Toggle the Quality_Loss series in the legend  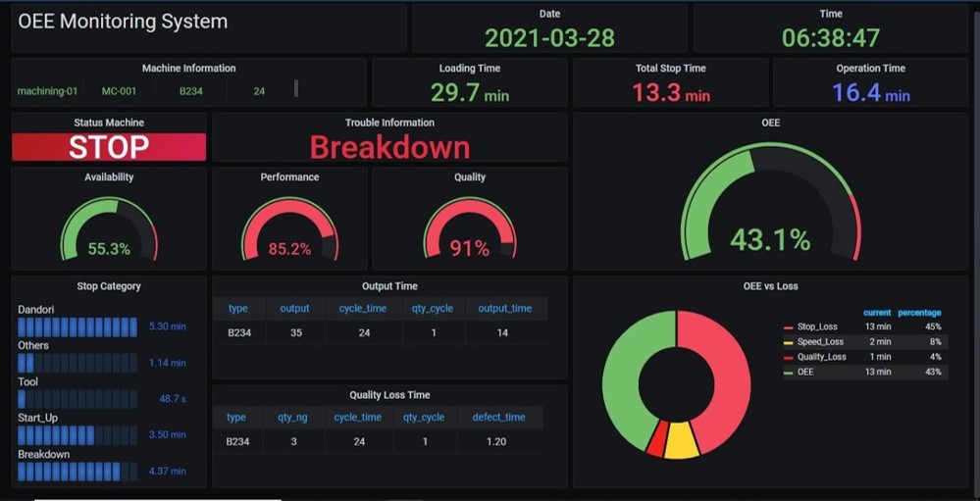(820, 357)
